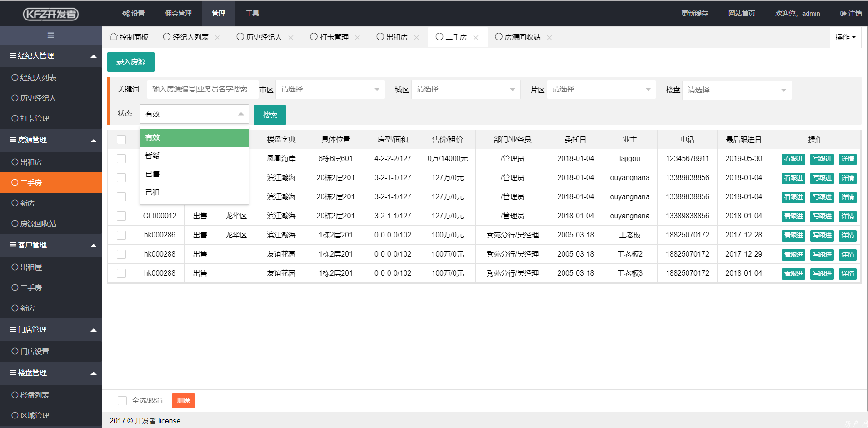Close the 历史经纪人 tab
868x428 pixels.
click(291, 38)
